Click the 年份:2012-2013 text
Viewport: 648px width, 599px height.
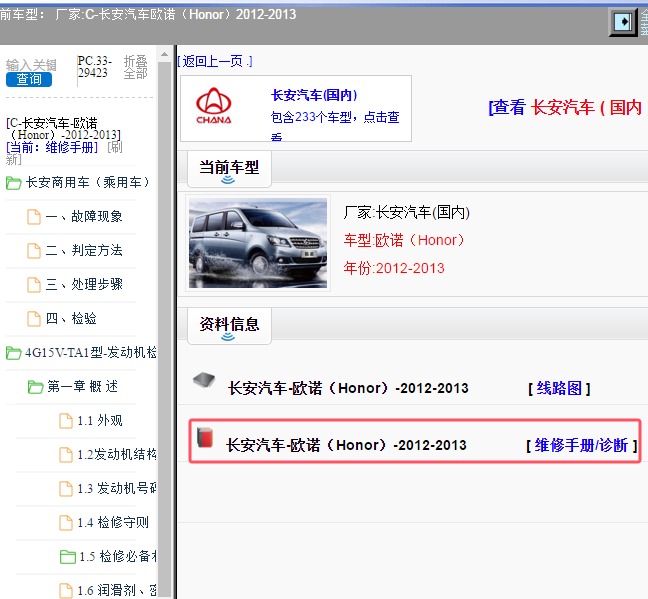(x=394, y=268)
